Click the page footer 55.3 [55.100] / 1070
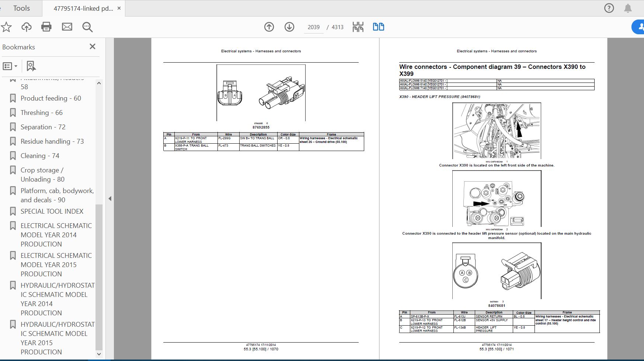 261,349
